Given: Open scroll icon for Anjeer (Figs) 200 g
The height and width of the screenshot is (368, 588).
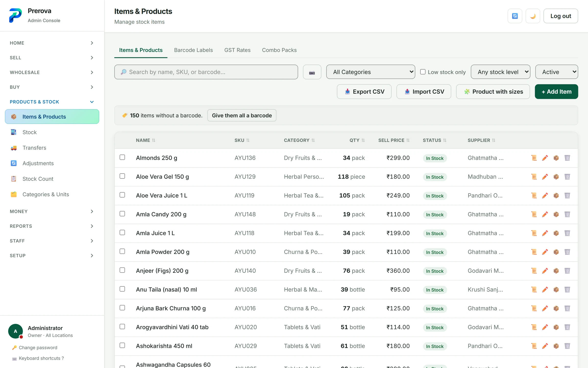Looking at the screenshot, I should point(534,271).
